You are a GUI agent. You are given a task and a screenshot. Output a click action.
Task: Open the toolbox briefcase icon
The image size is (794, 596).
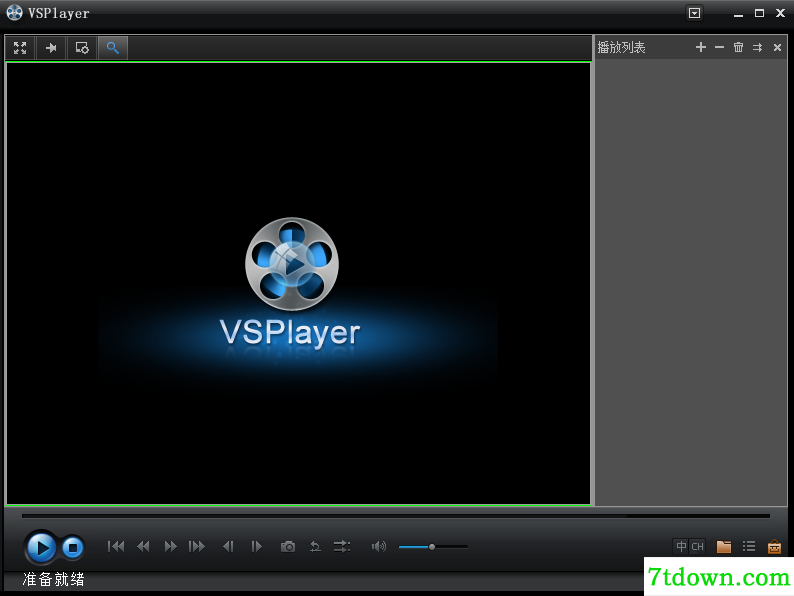point(774,547)
